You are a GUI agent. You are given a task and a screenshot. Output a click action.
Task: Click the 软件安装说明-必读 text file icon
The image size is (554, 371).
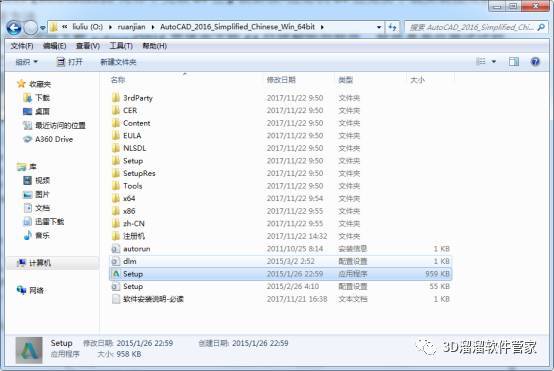[116, 299]
